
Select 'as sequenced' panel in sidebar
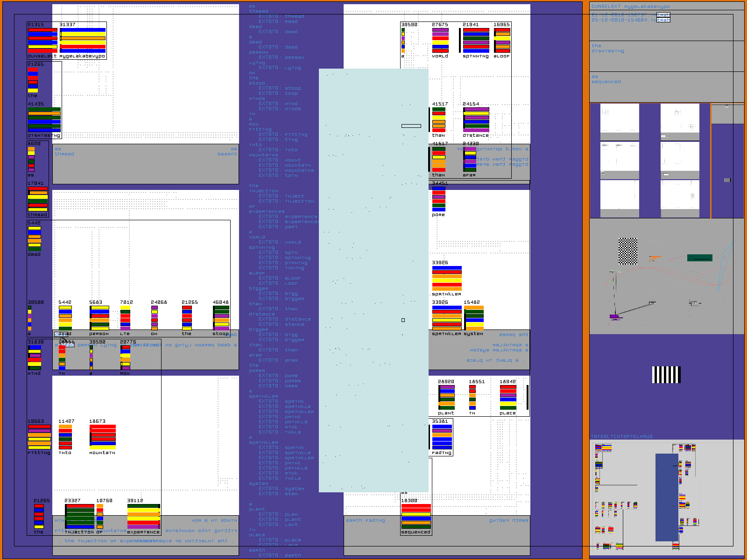pos(666,86)
